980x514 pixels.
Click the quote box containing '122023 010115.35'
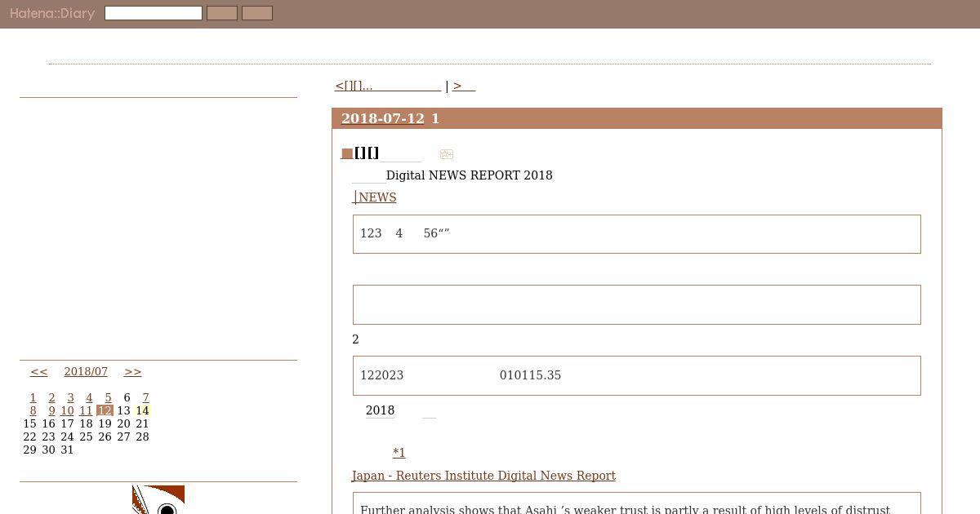click(637, 375)
